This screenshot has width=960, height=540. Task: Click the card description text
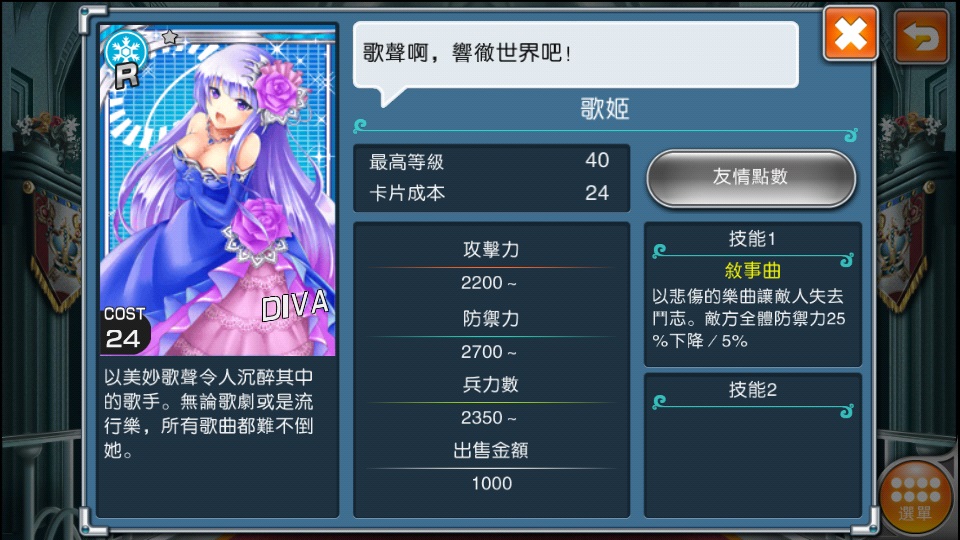tap(209, 413)
